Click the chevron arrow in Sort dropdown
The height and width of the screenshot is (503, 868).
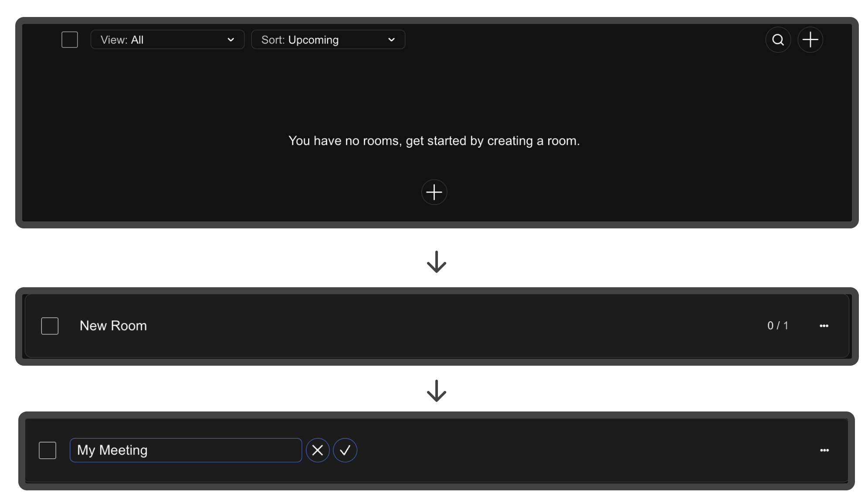tap(391, 40)
